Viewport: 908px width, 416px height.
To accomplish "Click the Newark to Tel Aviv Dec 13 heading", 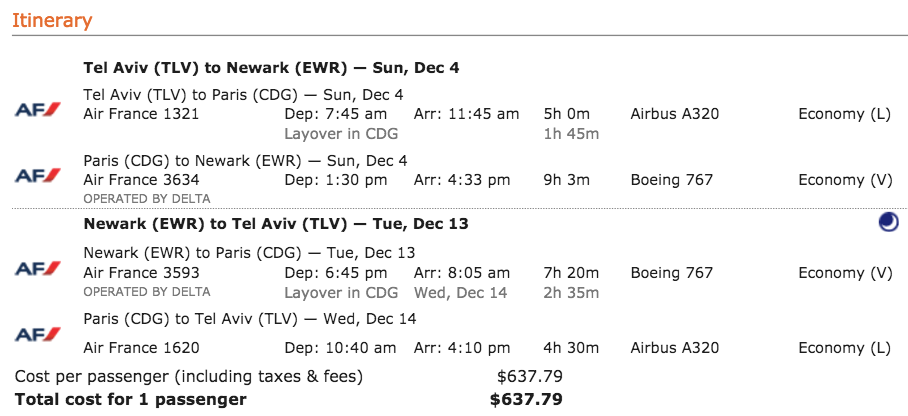I will [x=276, y=224].
